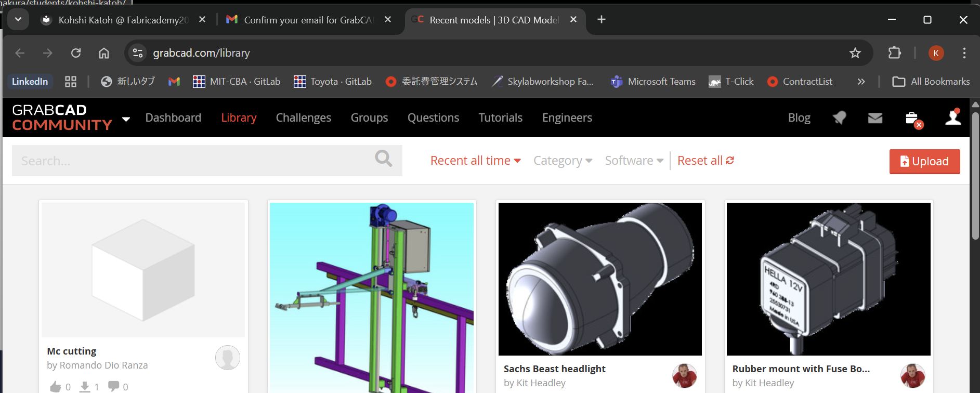Screen dimensions: 980x393
Task: Bookmark this page with star icon
Action: click(x=855, y=53)
